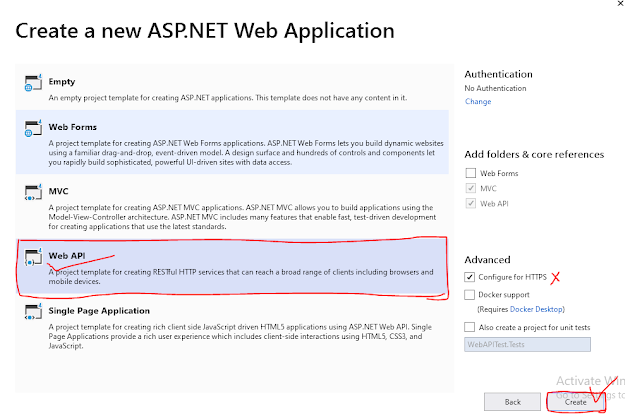625x416 pixels.
Task: Click the Configure for HTTPS label
Action: point(512,277)
